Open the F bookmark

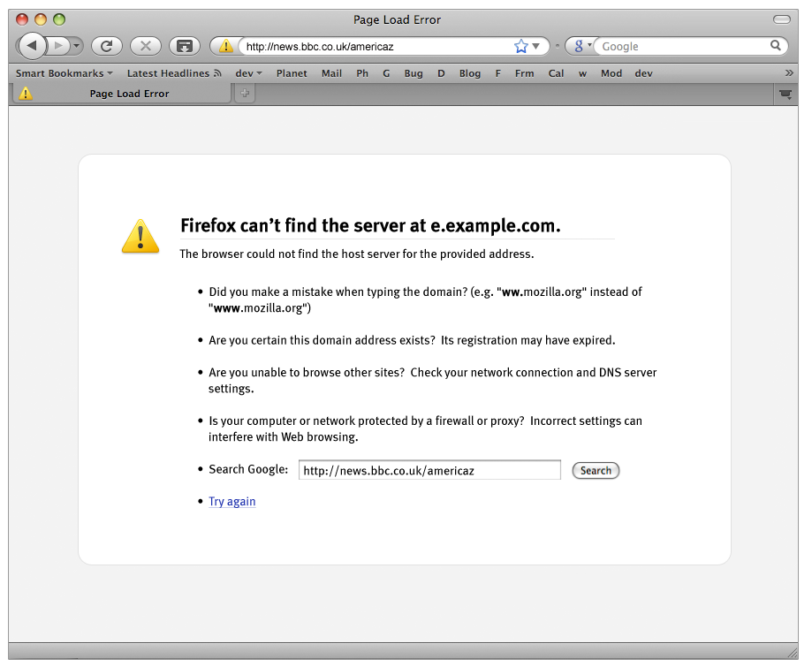(497, 73)
